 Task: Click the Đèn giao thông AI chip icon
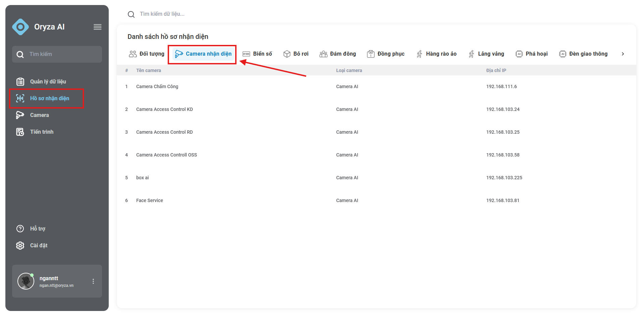click(563, 54)
